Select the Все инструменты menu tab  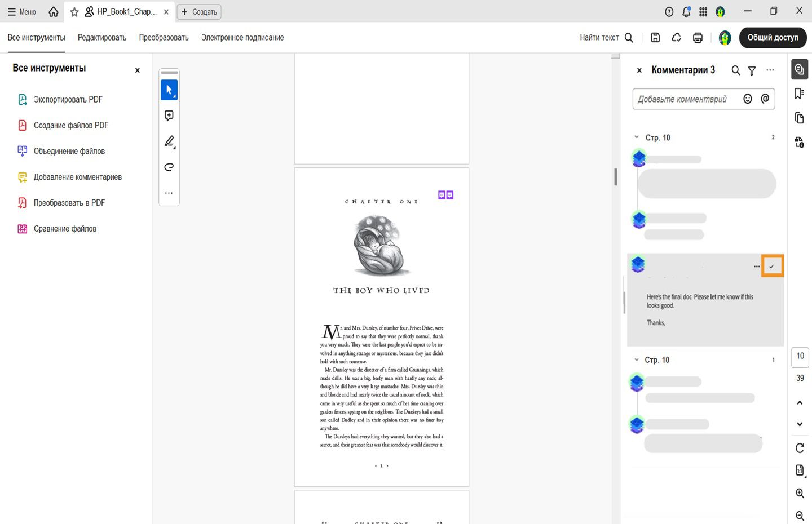coord(36,38)
